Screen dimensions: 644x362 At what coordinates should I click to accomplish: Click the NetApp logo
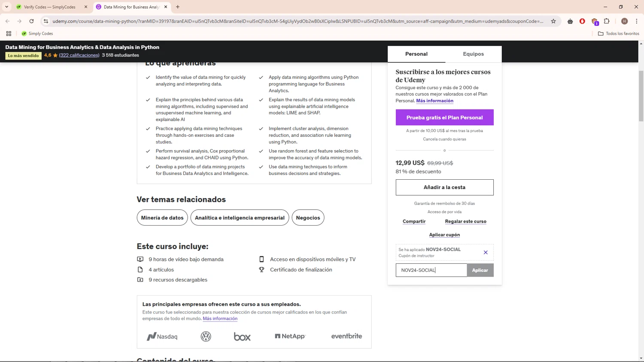(x=290, y=336)
